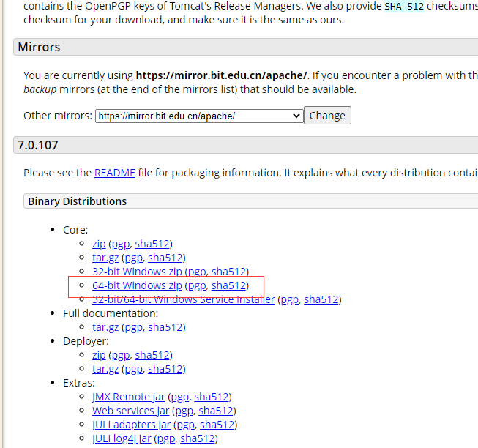Click the Binary Distributions heading
This screenshot has width=478, height=448.
click(x=77, y=201)
